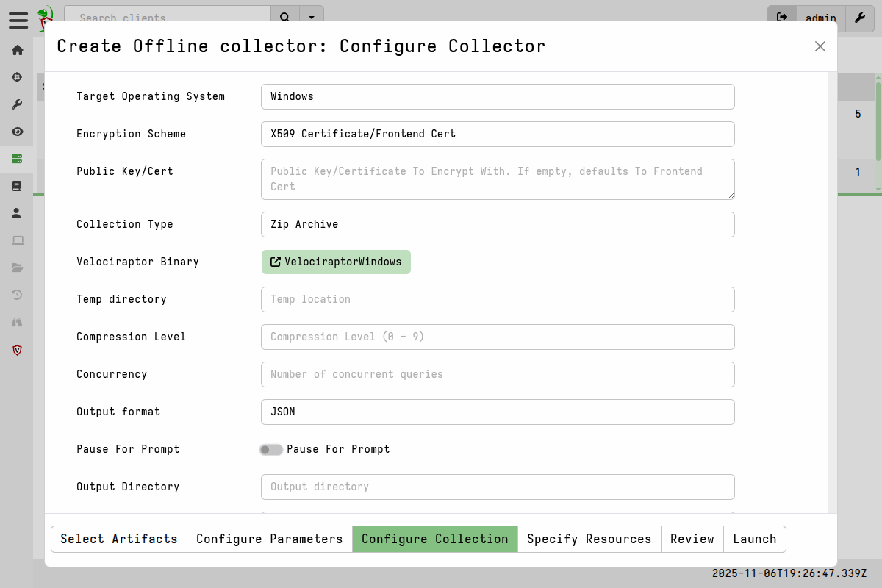This screenshot has height=588, width=882.
Task: Click the search magnifying glass icon
Action: pos(284,18)
